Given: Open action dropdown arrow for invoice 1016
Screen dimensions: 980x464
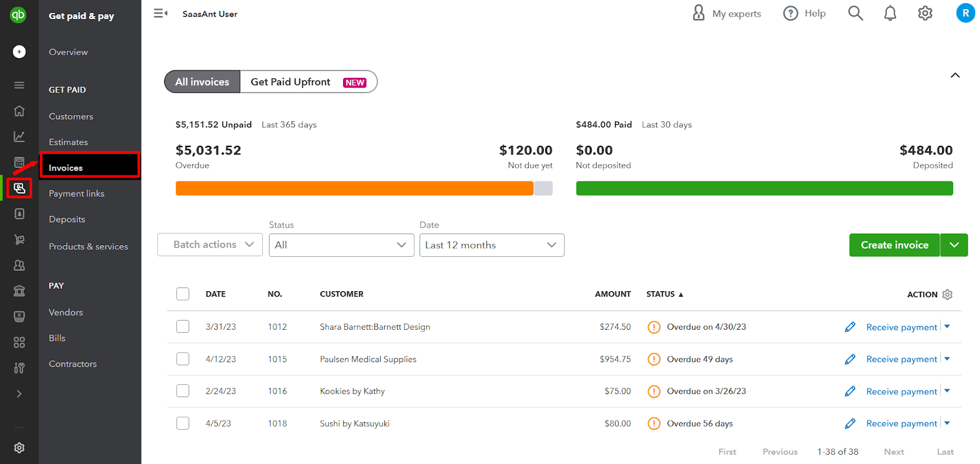Looking at the screenshot, I should click(x=948, y=390).
